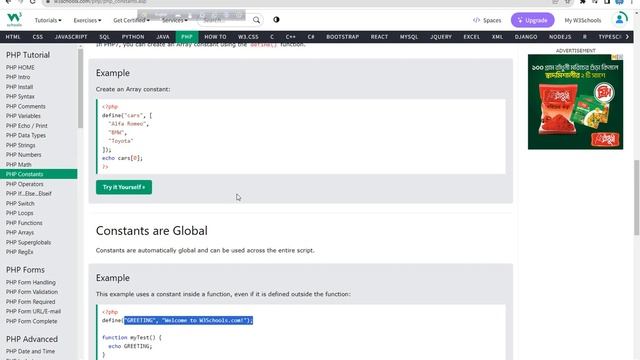Viewport: 640px width, 360px height.
Task: Select DJANGO in the topic bar
Action: [x=526, y=37]
